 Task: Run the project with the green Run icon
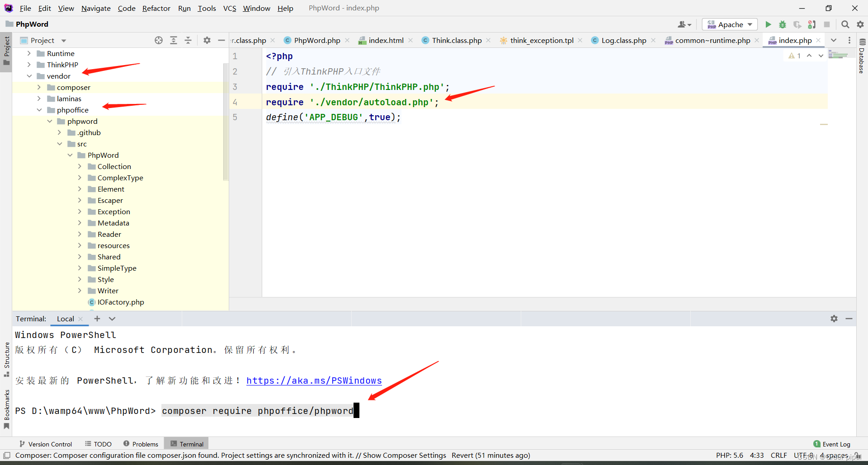tap(769, 24)
